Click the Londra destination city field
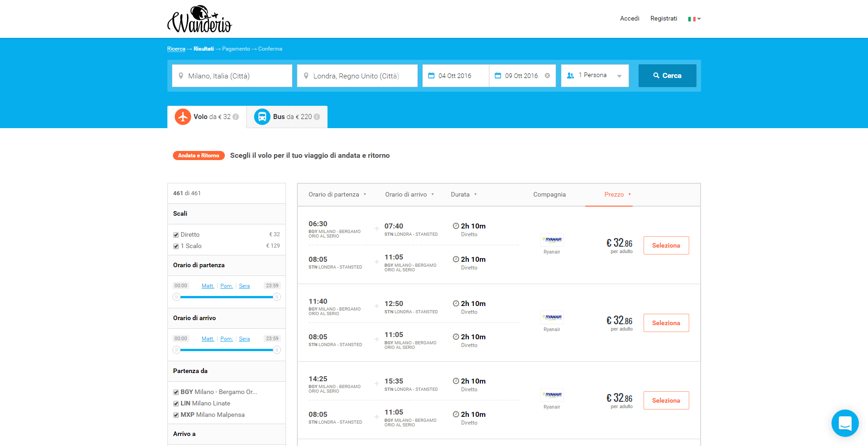Screen dimensions: 868x446 pos(357,76)
